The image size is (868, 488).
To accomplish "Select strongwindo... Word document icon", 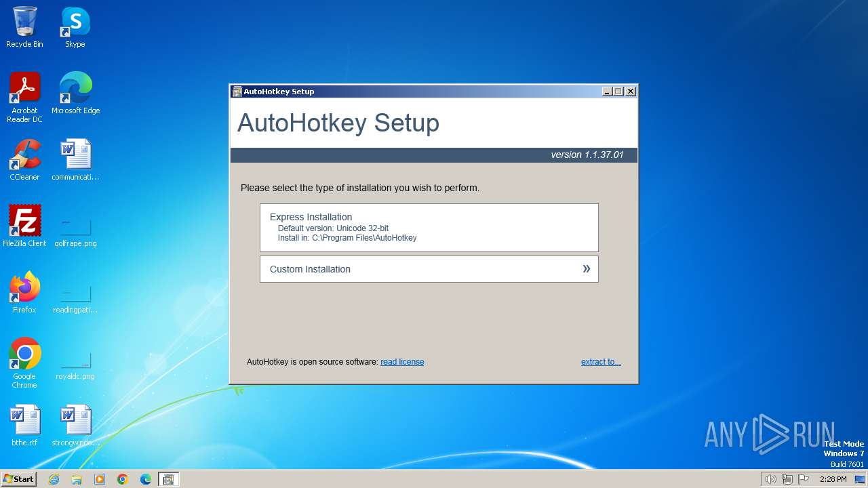I will (75, 426).
